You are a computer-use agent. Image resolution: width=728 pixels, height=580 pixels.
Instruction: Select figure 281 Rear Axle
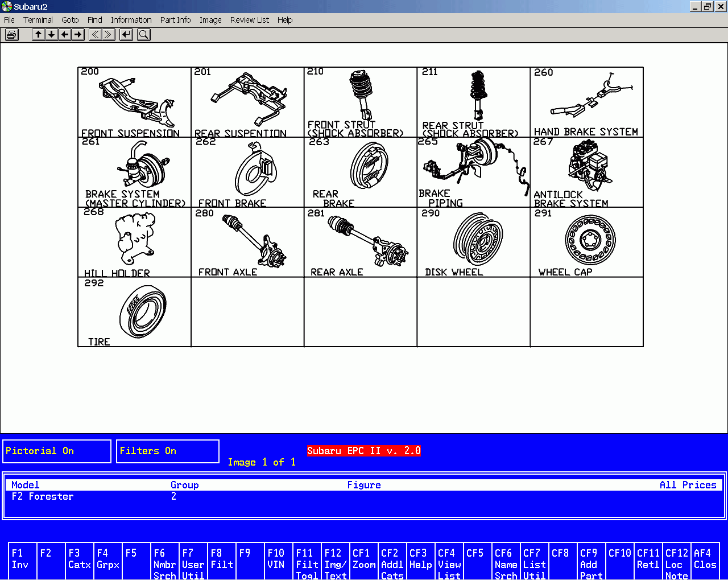point(361,242)
